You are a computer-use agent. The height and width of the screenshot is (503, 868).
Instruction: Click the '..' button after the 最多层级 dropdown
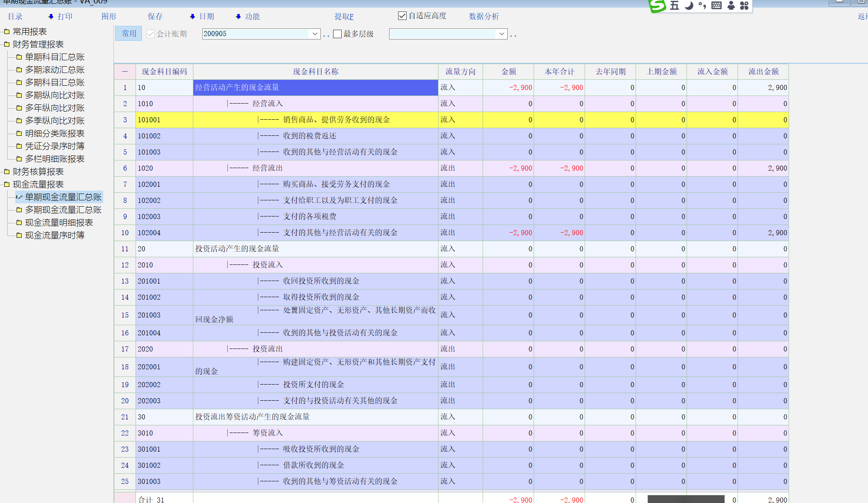click(513, 35)
